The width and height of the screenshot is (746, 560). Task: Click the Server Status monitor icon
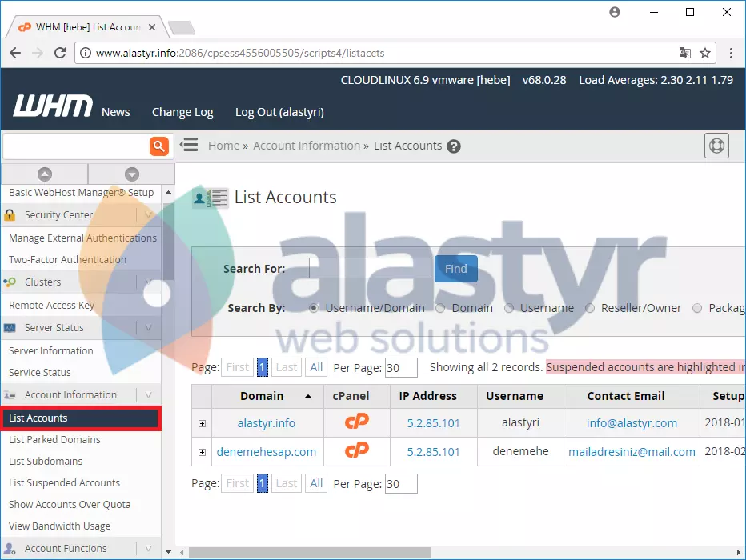tap(10, 328)
